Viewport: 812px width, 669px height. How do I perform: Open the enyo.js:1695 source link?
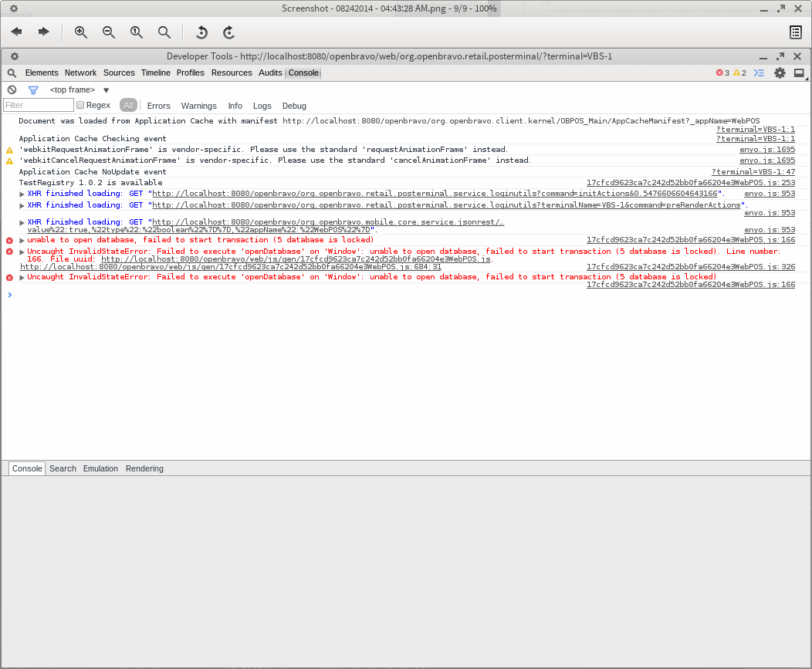coord(766,149)
